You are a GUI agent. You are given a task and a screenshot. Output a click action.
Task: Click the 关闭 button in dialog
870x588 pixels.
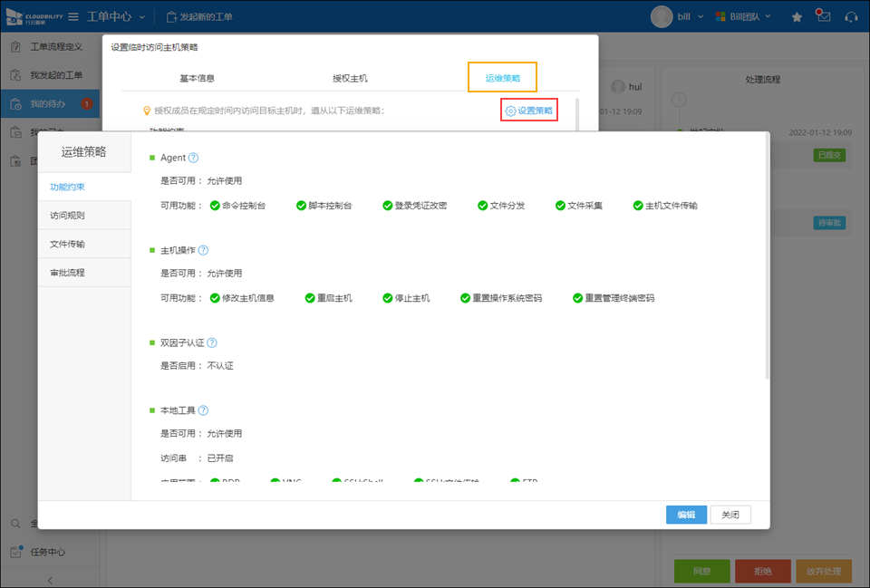click(x=730, y=515)
